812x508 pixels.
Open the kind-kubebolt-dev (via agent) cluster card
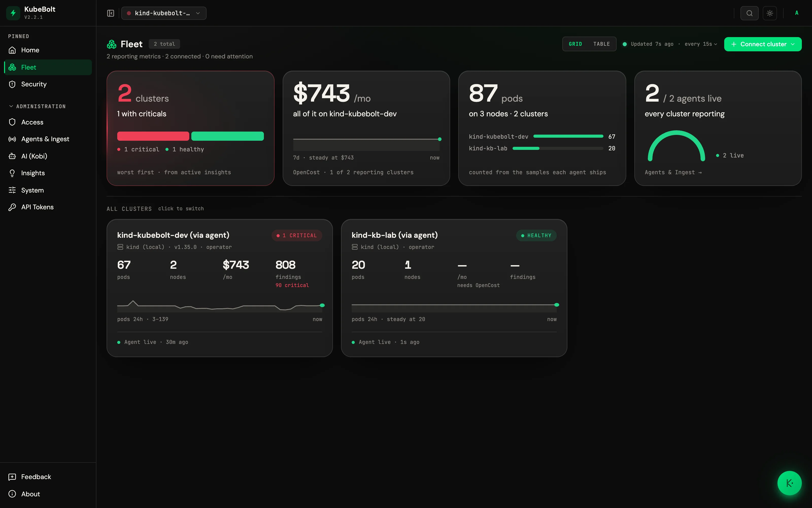coord(219,288)
